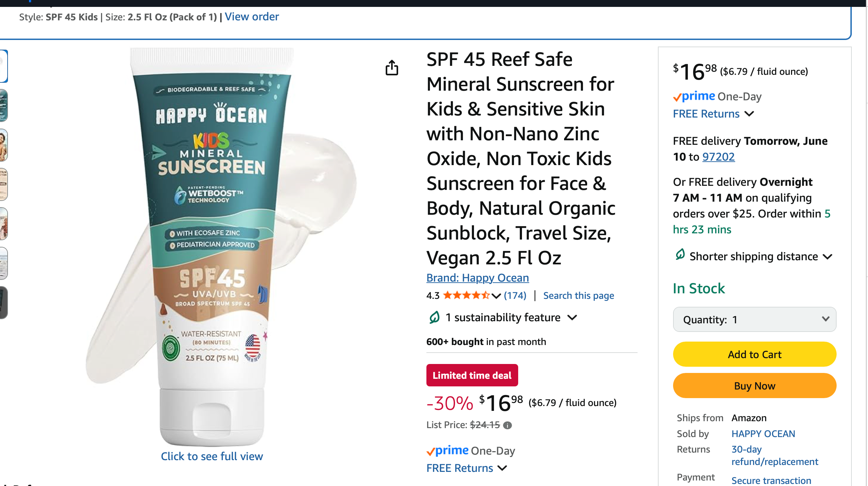Click the share icon beside product image
This screenshot has height=486, width=868.
pos(392,68)
